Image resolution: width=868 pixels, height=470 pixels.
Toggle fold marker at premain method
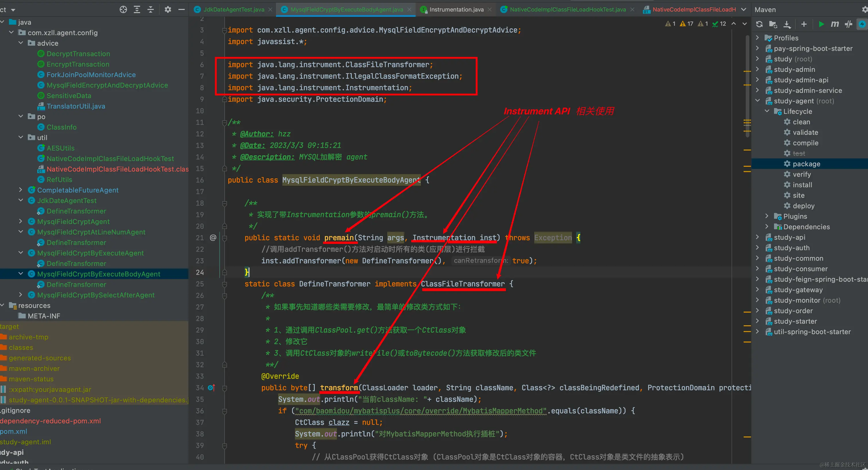click(225, 238)
